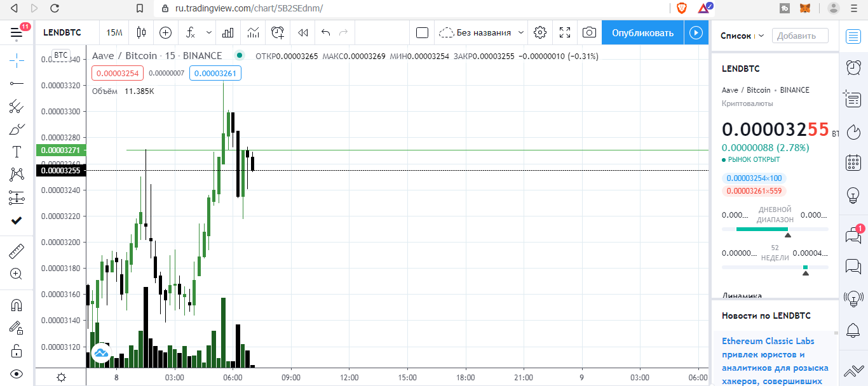Open the 15M timeframe selector

coord(114,32)
